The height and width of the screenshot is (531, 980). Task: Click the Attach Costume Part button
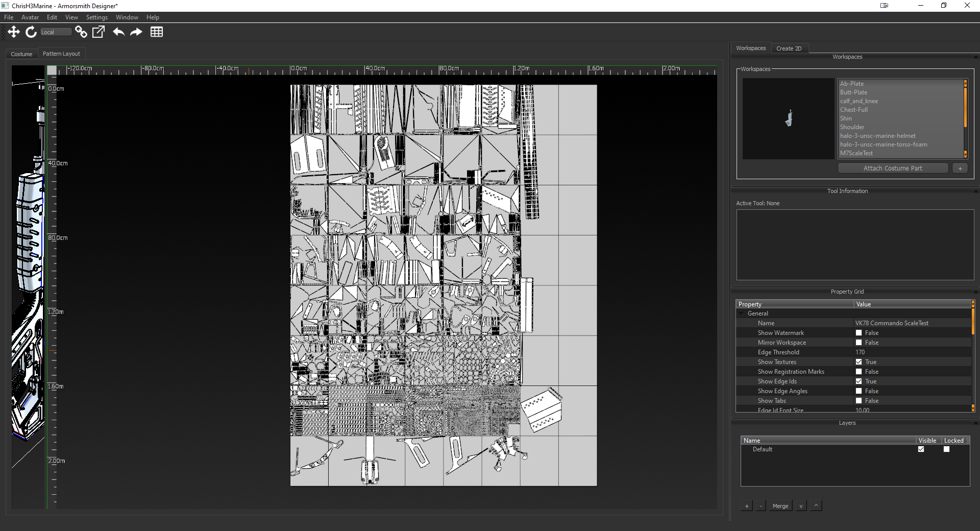[893, 168]
